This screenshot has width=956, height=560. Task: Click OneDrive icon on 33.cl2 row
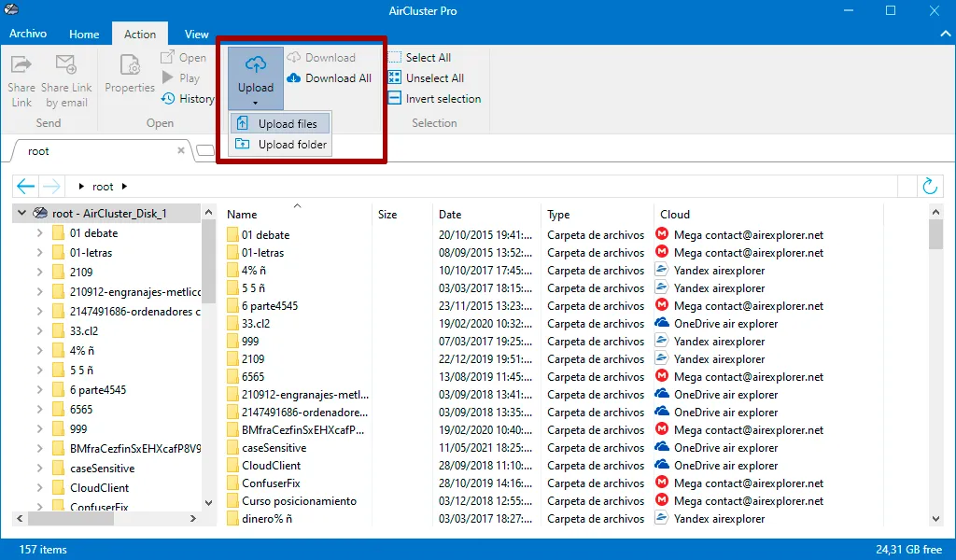tap(662, 323)
